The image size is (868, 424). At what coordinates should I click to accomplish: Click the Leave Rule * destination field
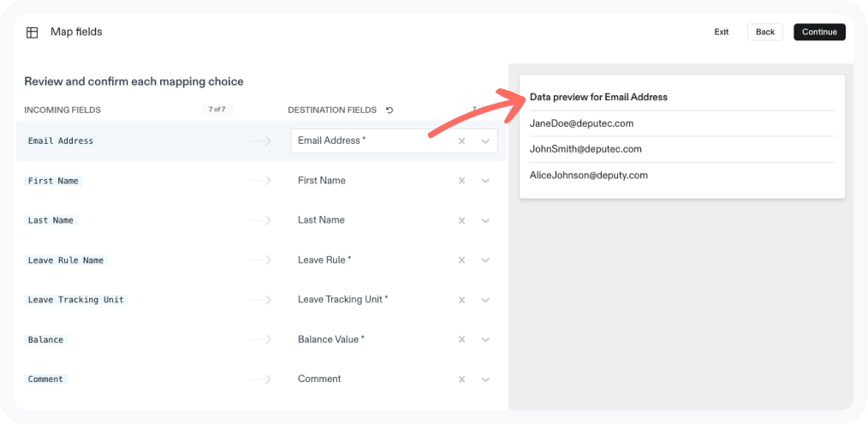(324, 260)
